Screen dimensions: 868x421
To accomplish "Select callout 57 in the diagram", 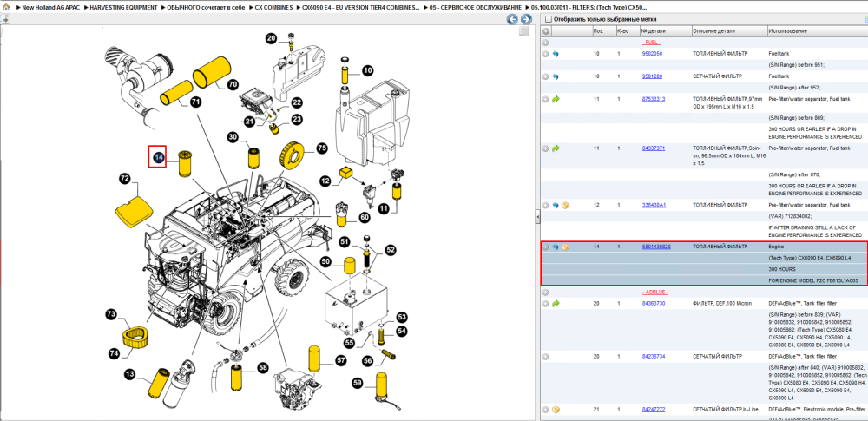I will point(340,360).
